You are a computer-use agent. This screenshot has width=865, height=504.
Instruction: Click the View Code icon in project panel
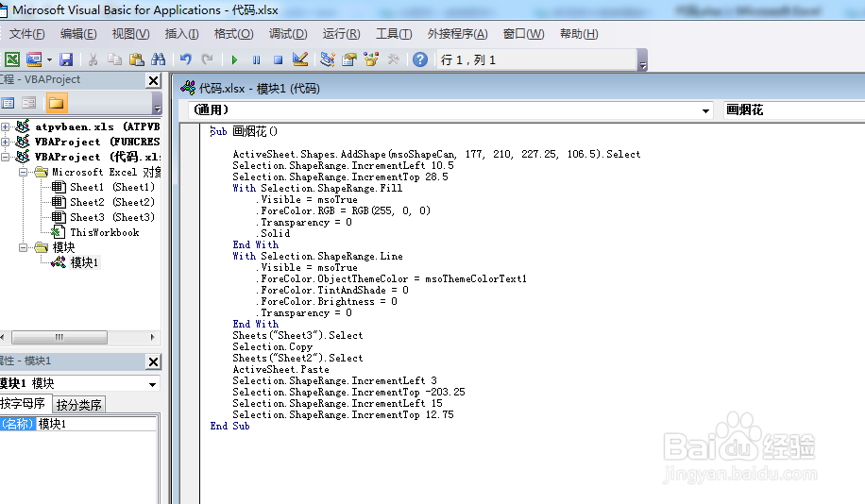[x=8, y=103]
